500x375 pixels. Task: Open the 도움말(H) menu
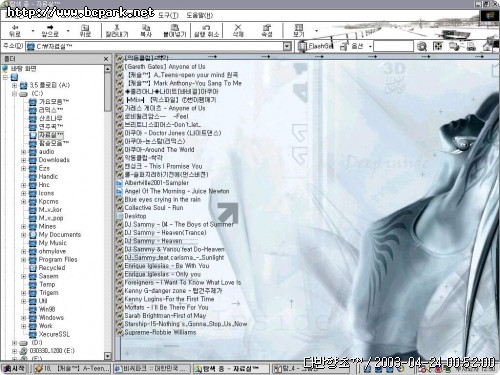(199, 15)
